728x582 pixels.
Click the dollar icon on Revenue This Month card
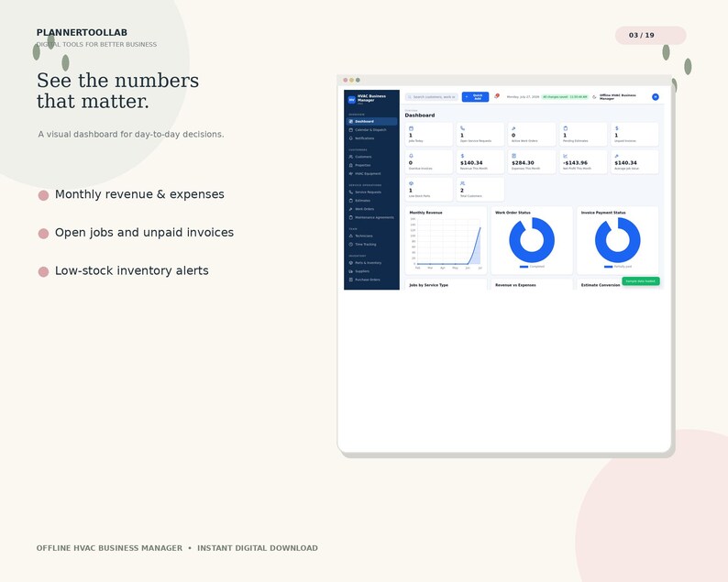point(462,156)
